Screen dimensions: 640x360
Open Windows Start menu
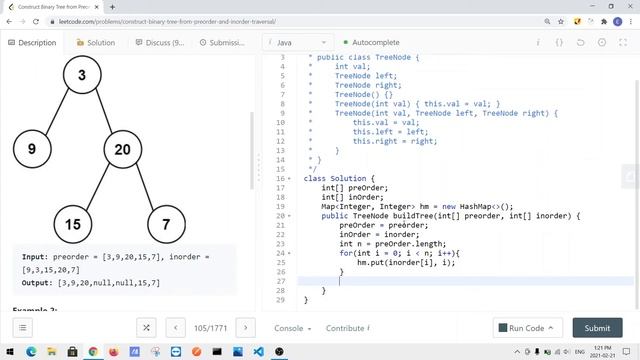[x=10, y=351]
